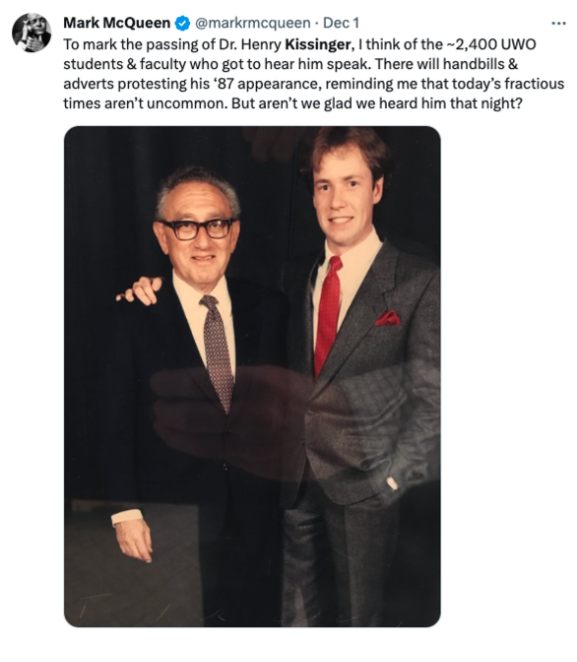Open the three-dot more options menu
The width and height of the screenshot is (577, 662).
[558, 24]
